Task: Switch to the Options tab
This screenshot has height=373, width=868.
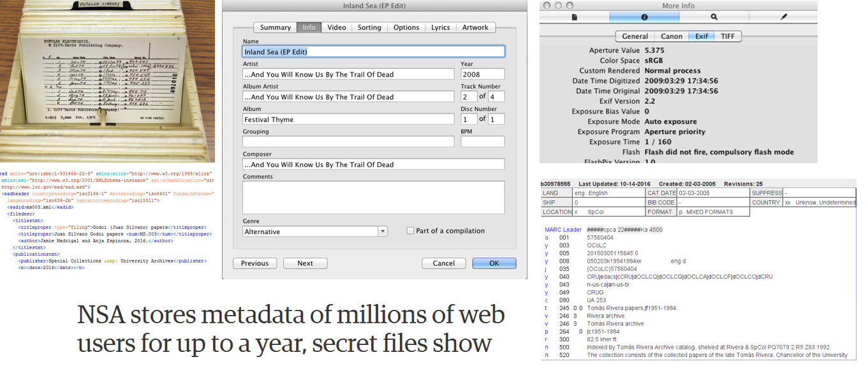Action: pos(406,27)
